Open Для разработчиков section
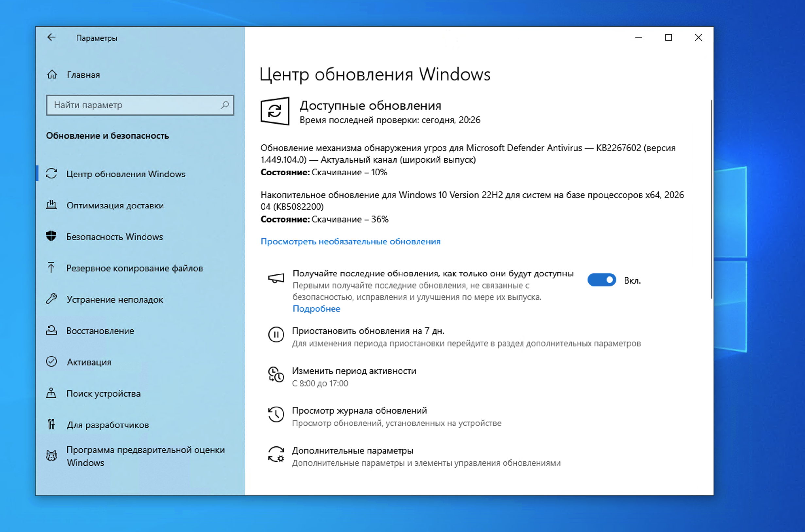Image resolution: width=805 pixels, height=532 pixels. (108, 425)
